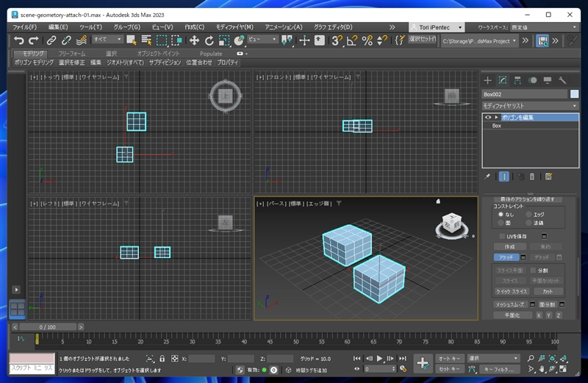Image resolution: width=588 pixels, height=383 pixels.
Task: Click the Rectangular Selection Region icon
Action: click(162, 40)
